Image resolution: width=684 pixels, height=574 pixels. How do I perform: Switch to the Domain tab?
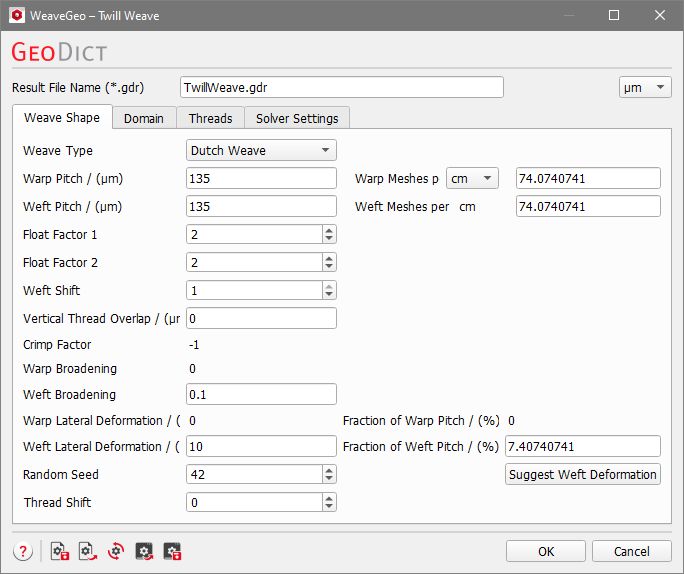[144, 118]
